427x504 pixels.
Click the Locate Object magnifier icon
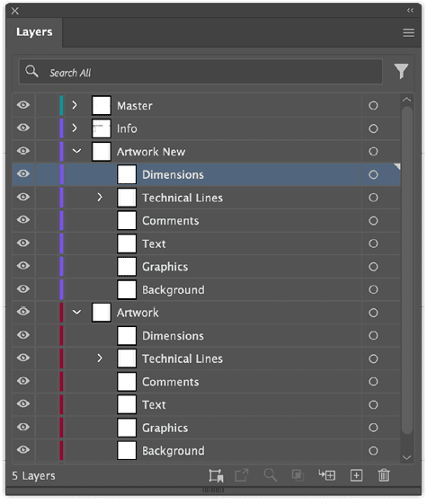point(270,474)
